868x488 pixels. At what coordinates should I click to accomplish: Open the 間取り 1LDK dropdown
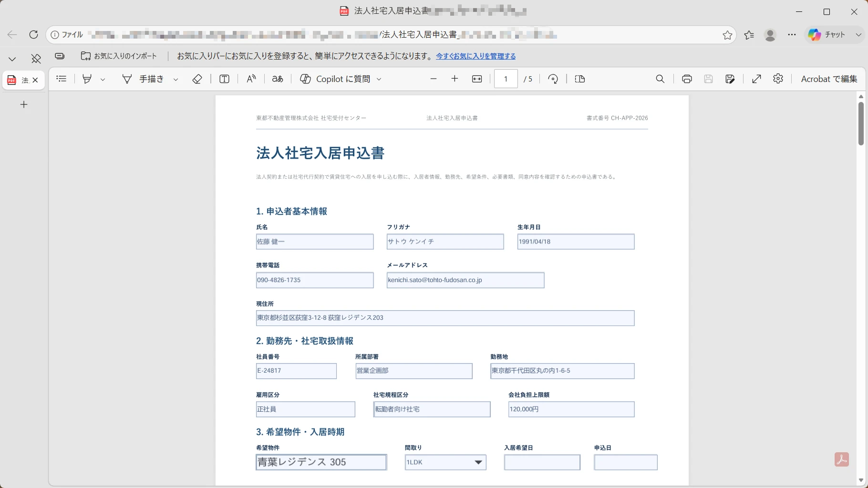(x=445, y=462)
